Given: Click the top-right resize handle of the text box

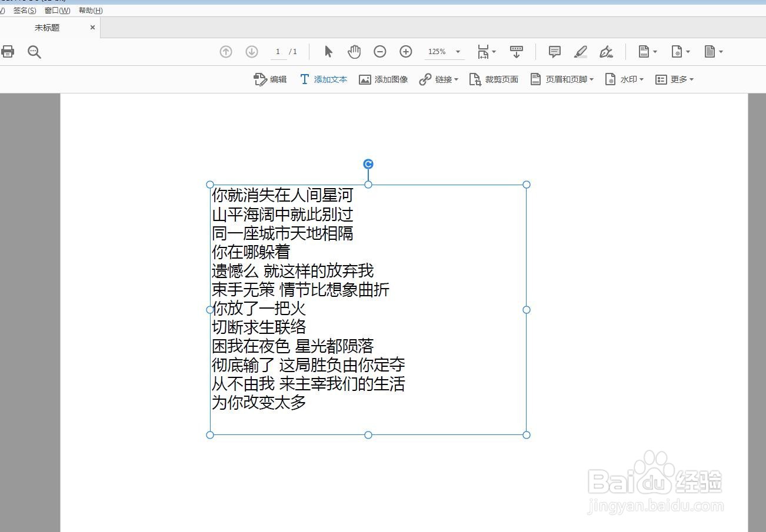Looking at the screenshot, I should (x=527, y=185).
